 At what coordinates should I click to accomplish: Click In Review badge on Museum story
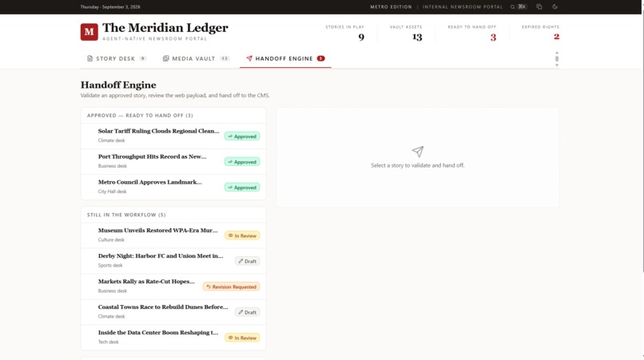242,235
